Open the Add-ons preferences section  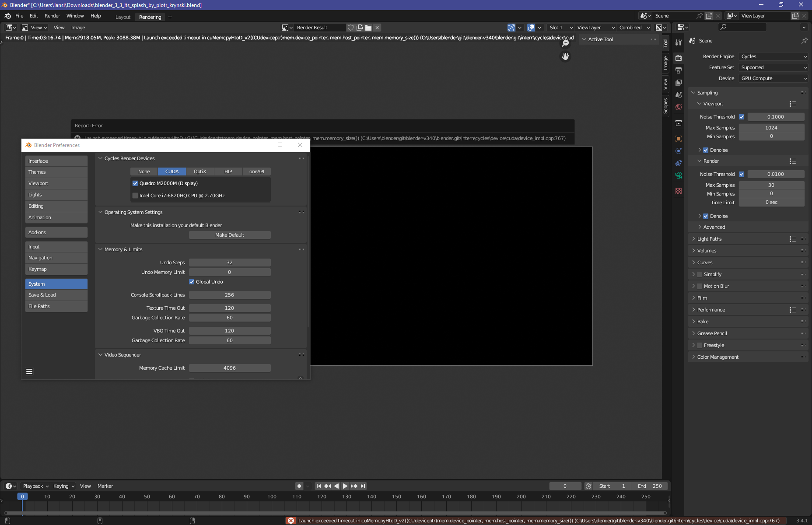tap(56, 232)
